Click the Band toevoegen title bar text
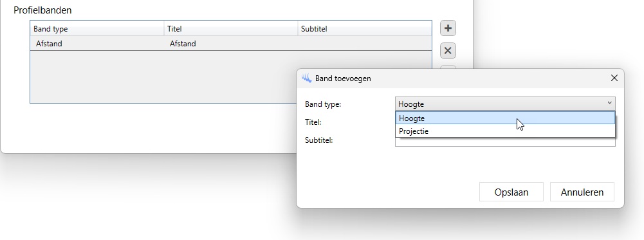Image resolution: width=644 pixels, height=240 pixels. [343, 78]
